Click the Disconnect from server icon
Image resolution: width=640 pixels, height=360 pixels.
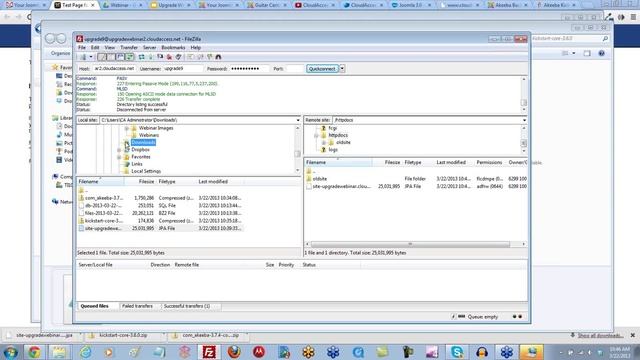pos(169,57)
